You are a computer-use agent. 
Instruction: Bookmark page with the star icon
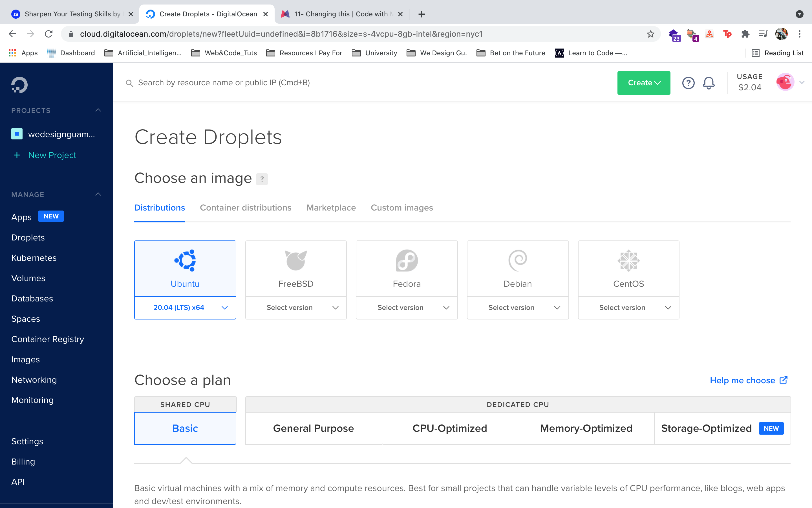651,34
